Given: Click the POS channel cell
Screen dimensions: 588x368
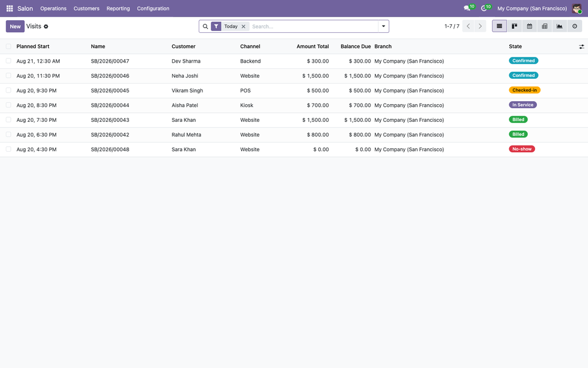Looking at the screenshot, I should pos(245,90).
